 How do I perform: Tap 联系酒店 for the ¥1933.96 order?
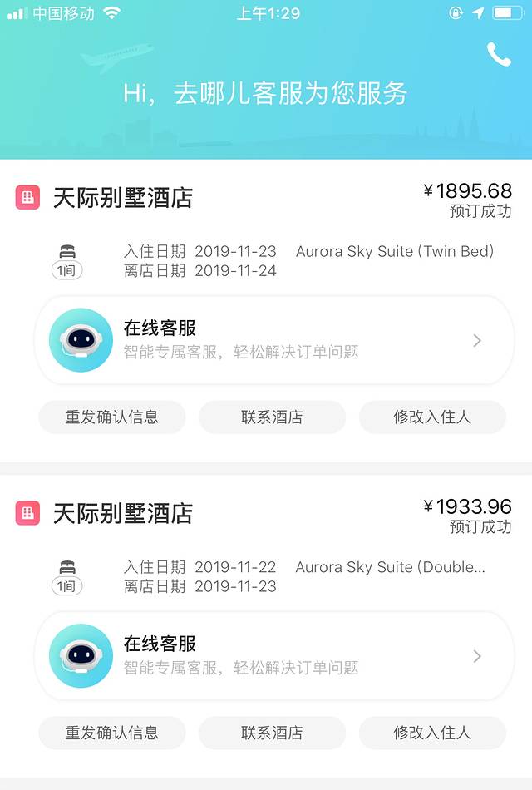(x=272, y=733)
